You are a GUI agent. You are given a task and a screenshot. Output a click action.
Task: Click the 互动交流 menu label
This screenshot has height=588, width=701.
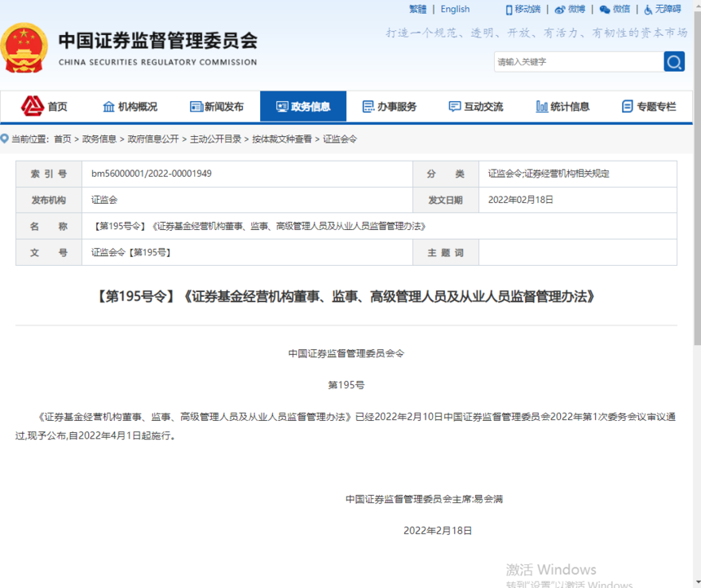483,106
